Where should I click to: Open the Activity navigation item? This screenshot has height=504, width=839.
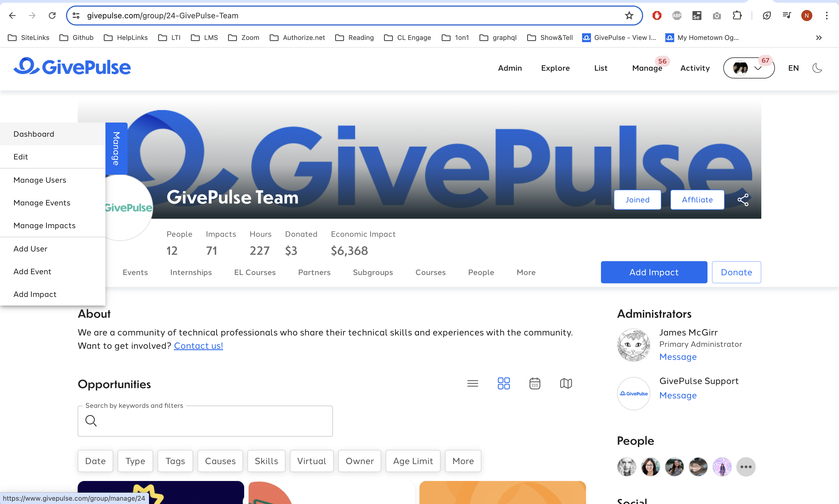[695, 68]
